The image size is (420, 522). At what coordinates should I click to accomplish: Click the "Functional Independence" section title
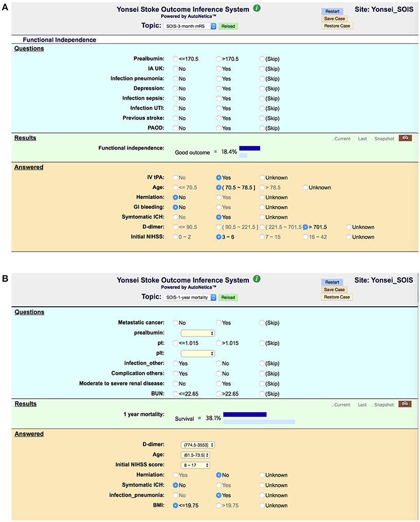tap(59, 40)
